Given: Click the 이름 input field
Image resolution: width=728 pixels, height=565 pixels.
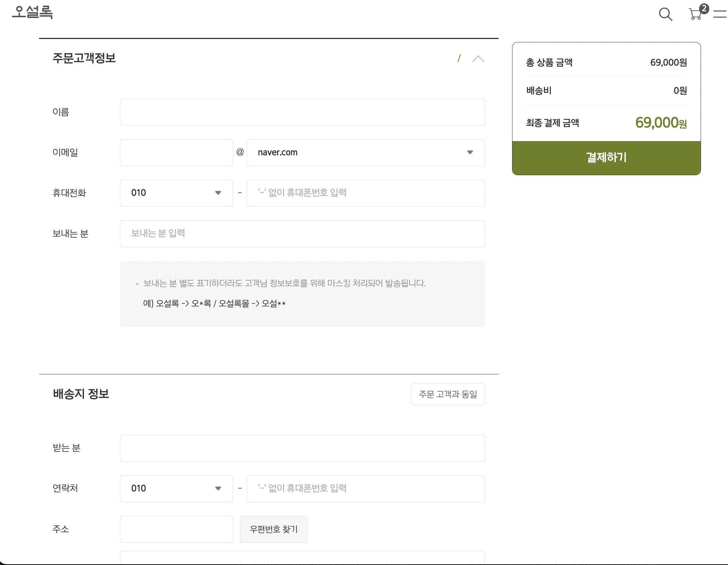Looking at the screenshot, I should pos(302,112).
